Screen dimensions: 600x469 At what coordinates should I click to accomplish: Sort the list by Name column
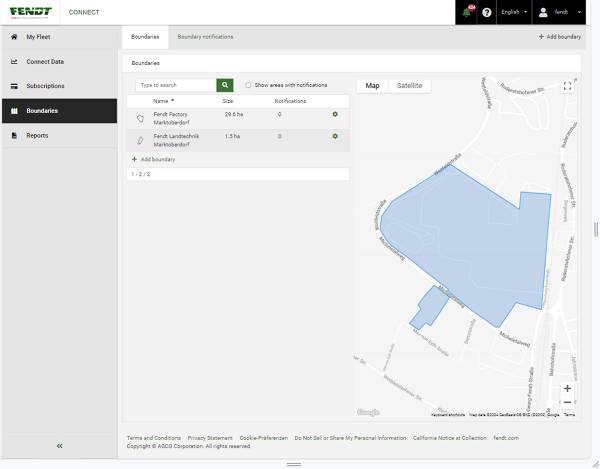click(x=163, y=101)
